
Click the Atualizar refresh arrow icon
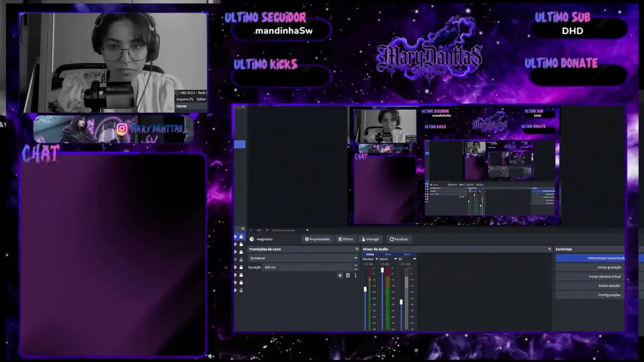click(392, 239)
